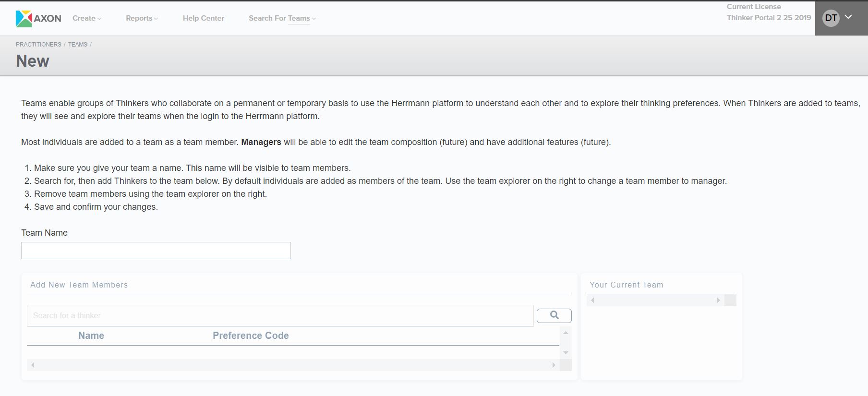Click the AXON logo icon
Screen dimensions: 868x396
coord(24,18)
